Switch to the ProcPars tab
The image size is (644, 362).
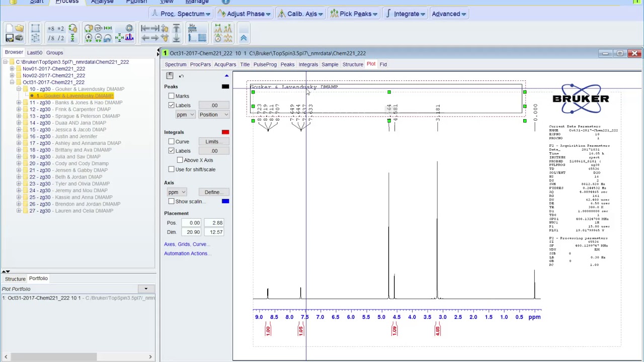coord(200,64)
